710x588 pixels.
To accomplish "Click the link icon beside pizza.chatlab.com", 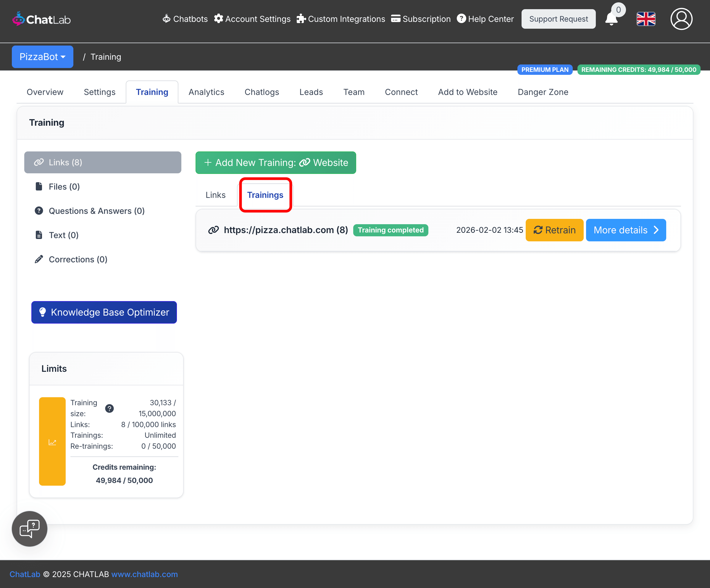I will (x=213, y=230).
